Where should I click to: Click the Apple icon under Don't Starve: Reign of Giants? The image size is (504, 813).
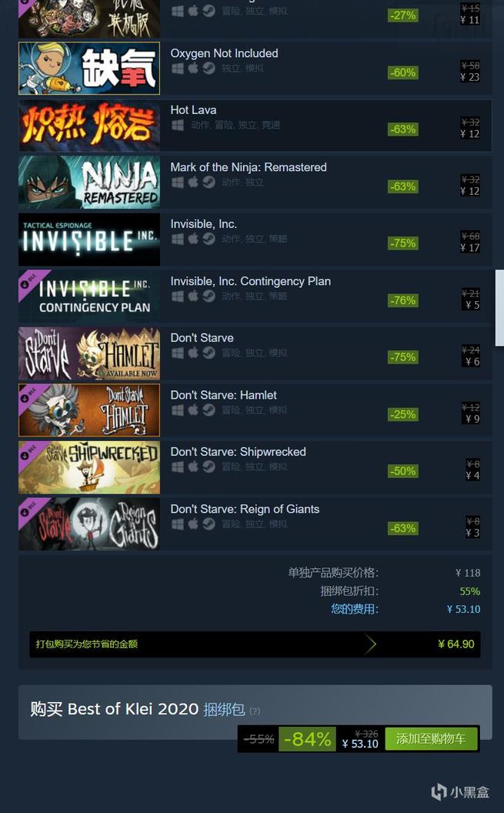tap(193, 524)
